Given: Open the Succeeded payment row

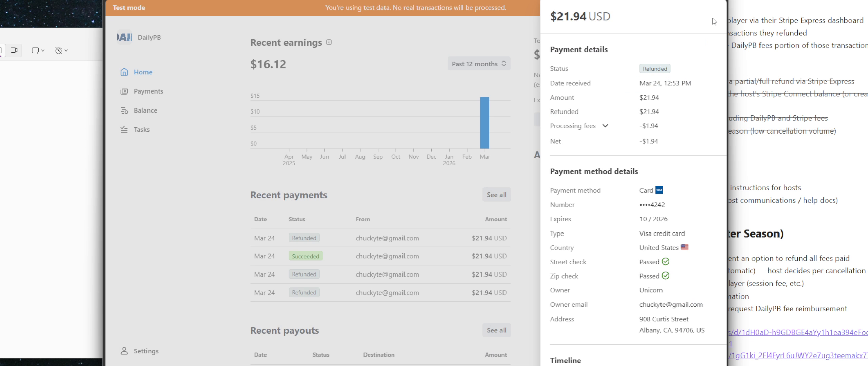Looking at the screenshot, I should coord(380,256).
